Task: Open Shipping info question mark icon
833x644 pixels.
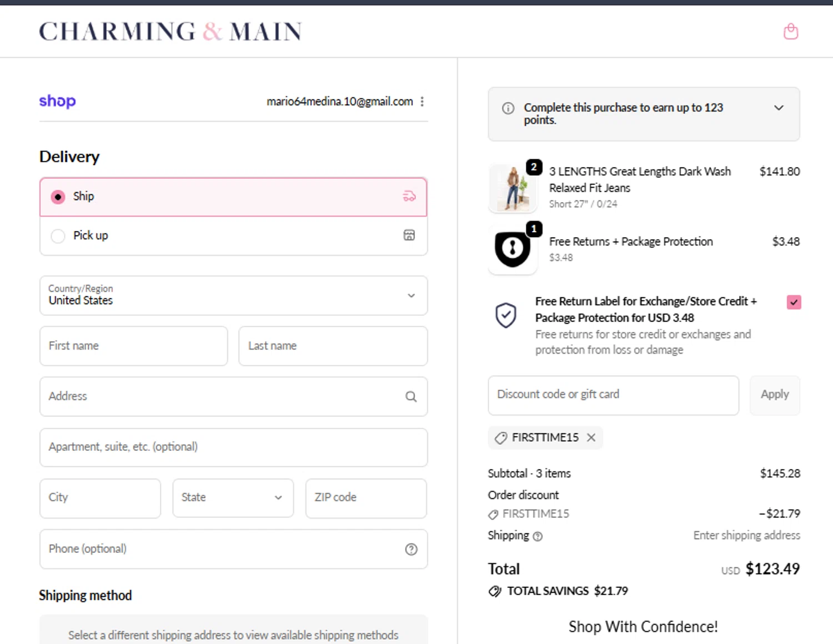Action: [x=538, y=536]
